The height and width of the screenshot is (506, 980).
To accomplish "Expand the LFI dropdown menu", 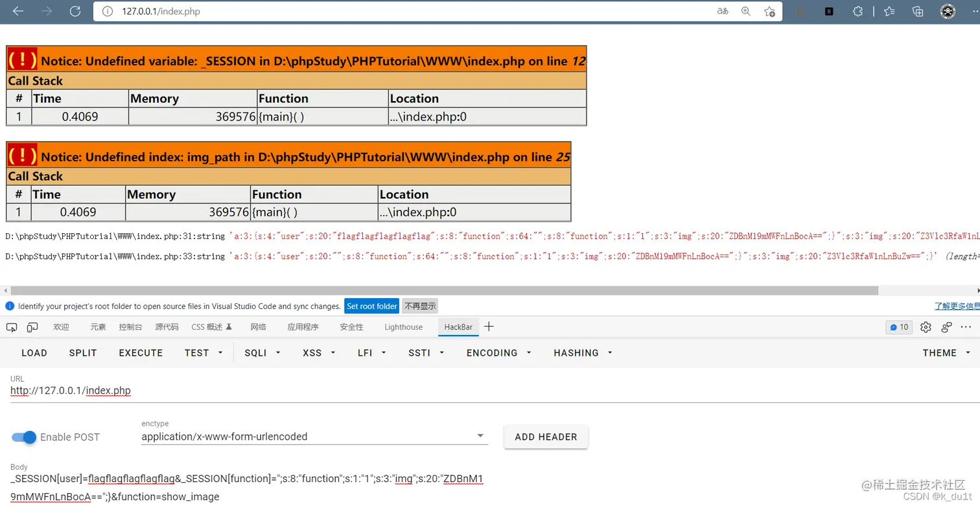I will pos(372,352).
